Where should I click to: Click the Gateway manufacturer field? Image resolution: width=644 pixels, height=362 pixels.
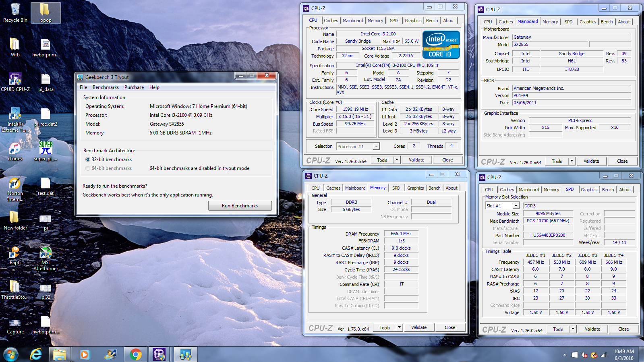click(572, 37)
